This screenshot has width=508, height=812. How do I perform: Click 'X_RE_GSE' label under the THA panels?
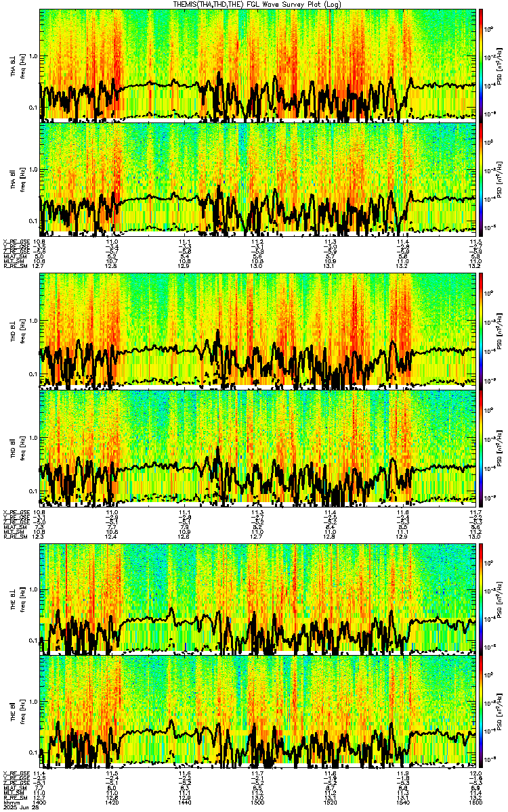pos(16,241)
